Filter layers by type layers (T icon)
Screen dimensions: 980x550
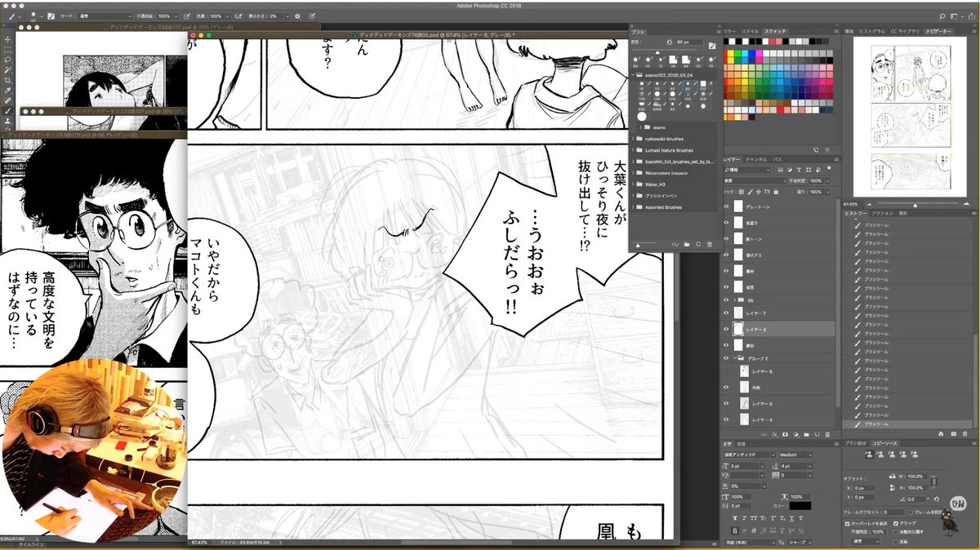click(x=799, y=170)
